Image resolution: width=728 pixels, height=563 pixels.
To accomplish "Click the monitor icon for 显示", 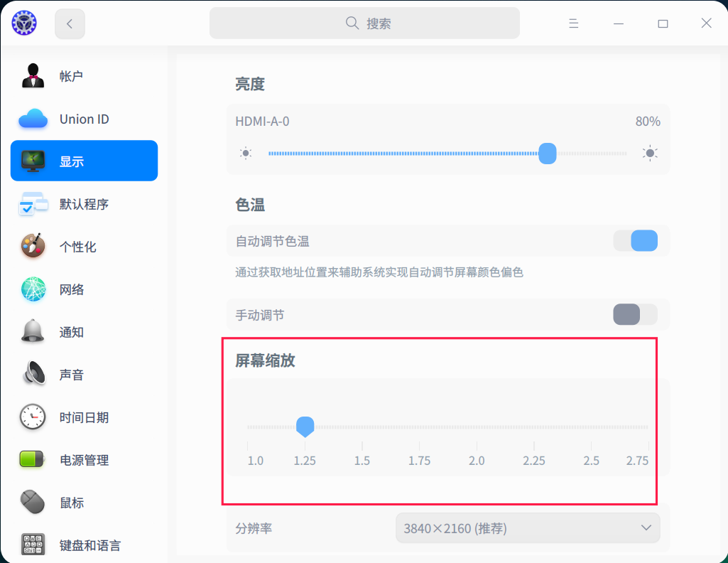I will pyautogui.click(x=33, y=161).
